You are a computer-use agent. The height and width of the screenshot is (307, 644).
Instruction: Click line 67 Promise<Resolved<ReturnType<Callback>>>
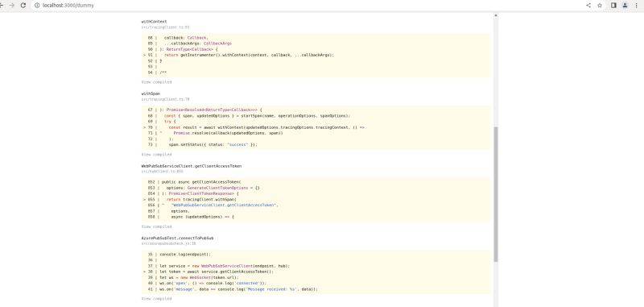(x=211, y=110)
